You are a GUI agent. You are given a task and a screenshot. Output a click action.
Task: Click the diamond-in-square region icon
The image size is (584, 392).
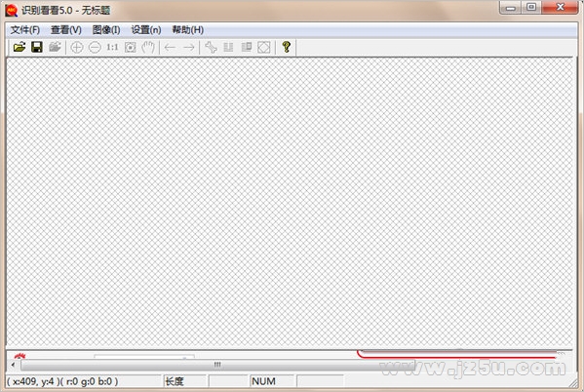point(263,48)
